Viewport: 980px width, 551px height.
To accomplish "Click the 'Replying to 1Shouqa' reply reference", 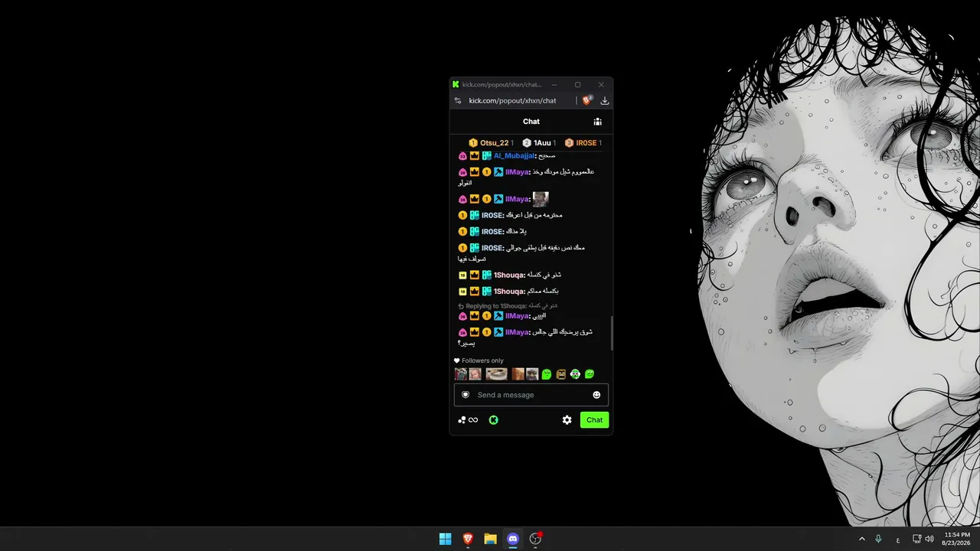I will [x=508, y=306].
